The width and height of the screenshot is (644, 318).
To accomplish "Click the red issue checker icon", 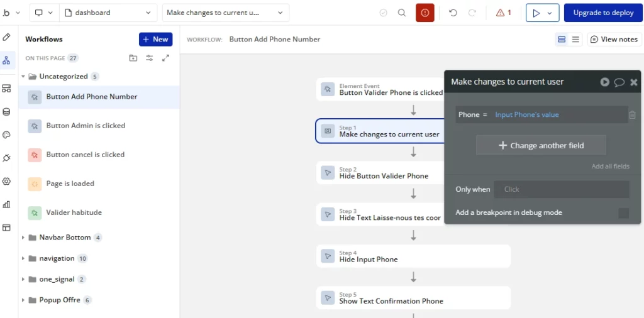I will [x=425, y=13].
